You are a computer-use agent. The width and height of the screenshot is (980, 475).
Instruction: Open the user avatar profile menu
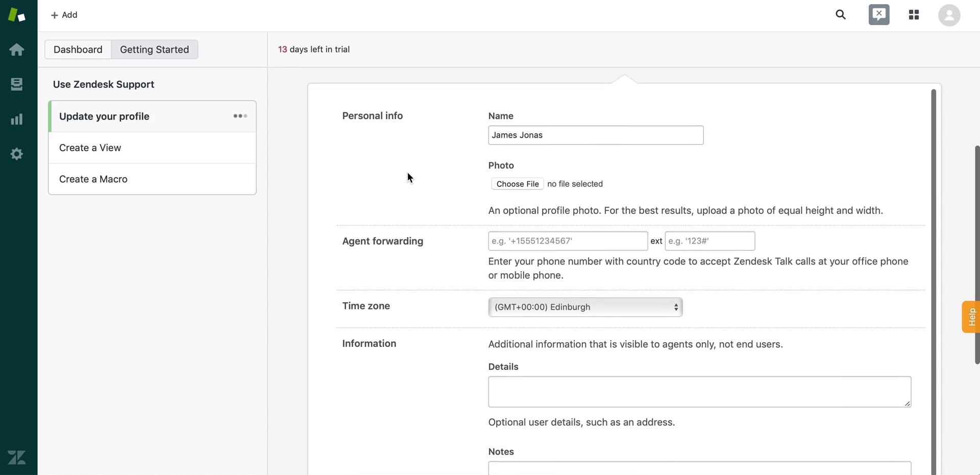point(949,15)
